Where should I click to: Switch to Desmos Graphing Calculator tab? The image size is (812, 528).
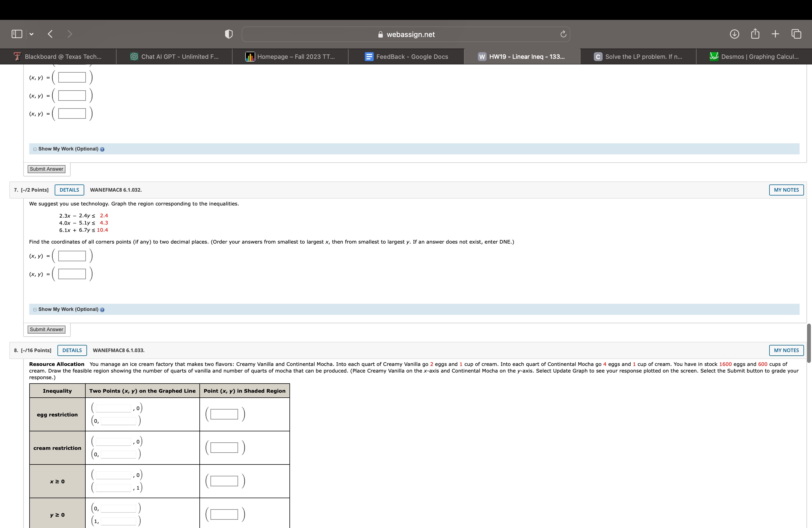[x=754, y=57]
